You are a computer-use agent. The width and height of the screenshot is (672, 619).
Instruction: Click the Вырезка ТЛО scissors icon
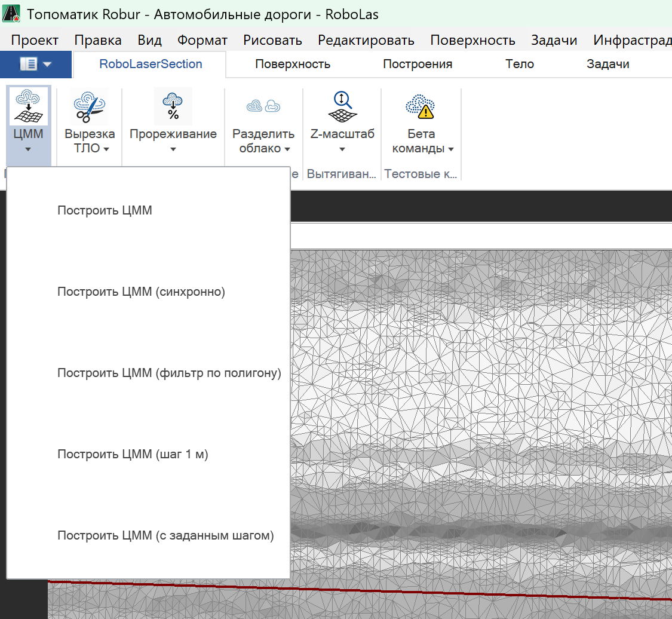90,106
